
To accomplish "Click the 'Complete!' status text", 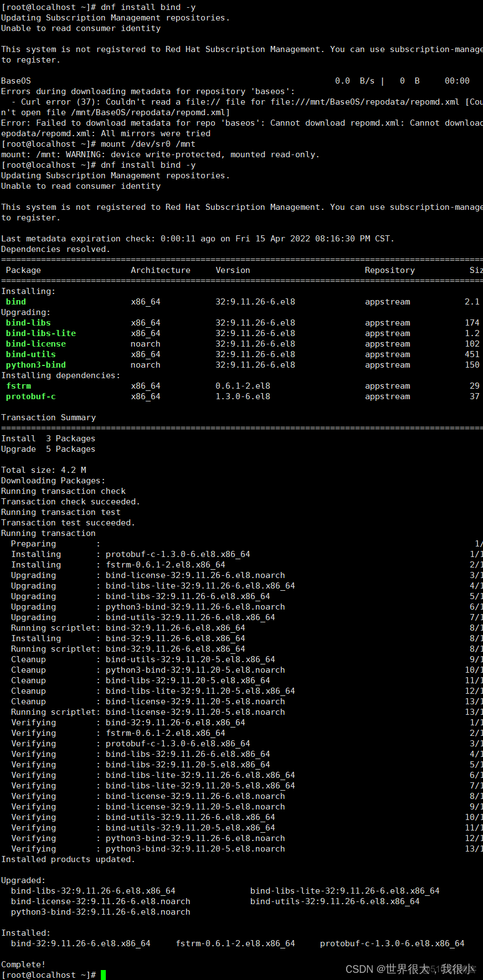I will coord(23,964).
